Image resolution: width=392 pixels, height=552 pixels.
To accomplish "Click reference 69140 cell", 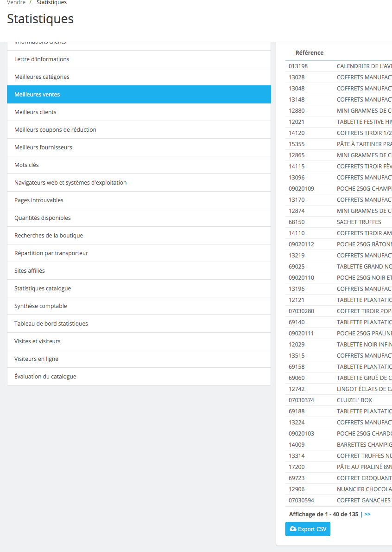I will click(297, 322).
